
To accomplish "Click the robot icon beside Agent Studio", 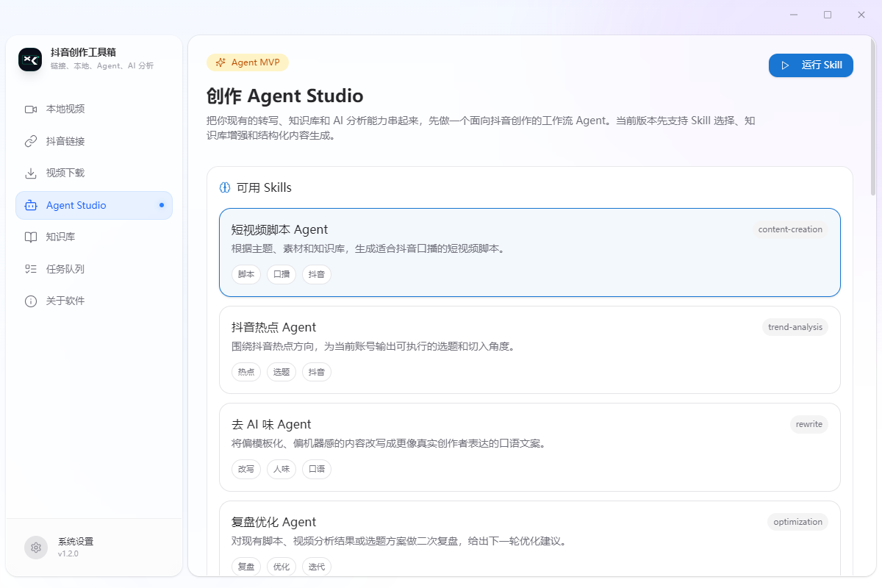I will pyautogui.click(x=31, y=205).
